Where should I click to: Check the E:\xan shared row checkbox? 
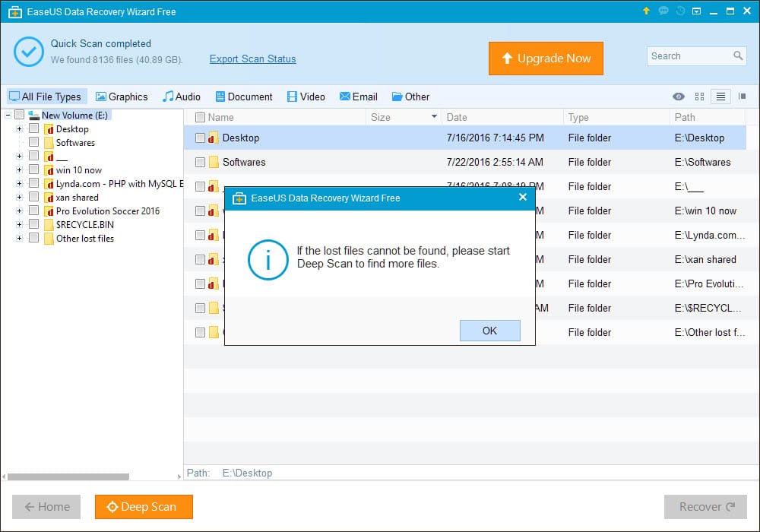pyautogui.click(x=200, y=259)
